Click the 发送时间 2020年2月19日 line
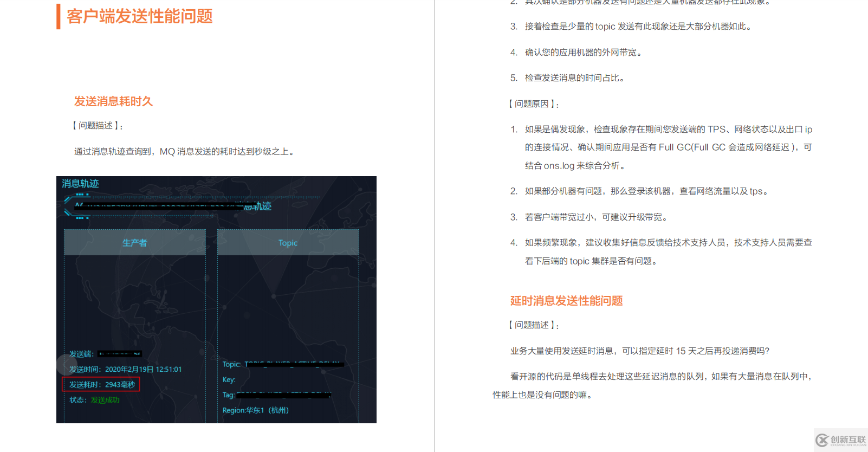868x452 pixels. 125,370
